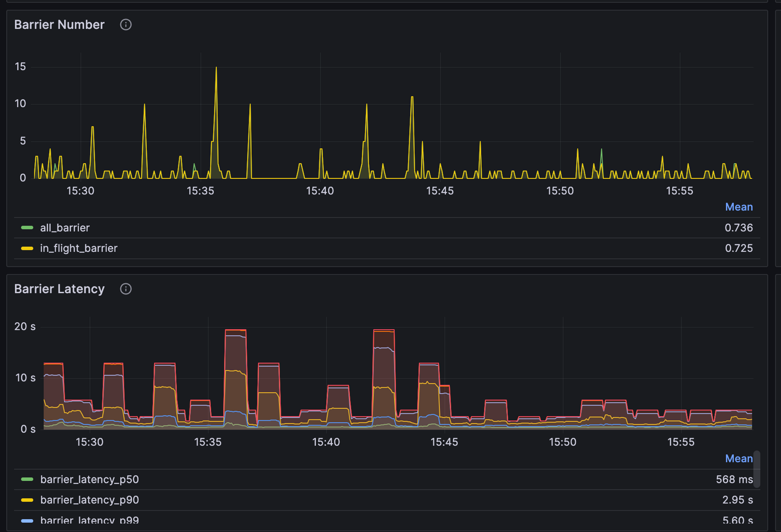Screen dimensions: 781x532
Task: Sort Barrier Number legend by Mean
Action: pyautogui.click(x=738, y=207)
